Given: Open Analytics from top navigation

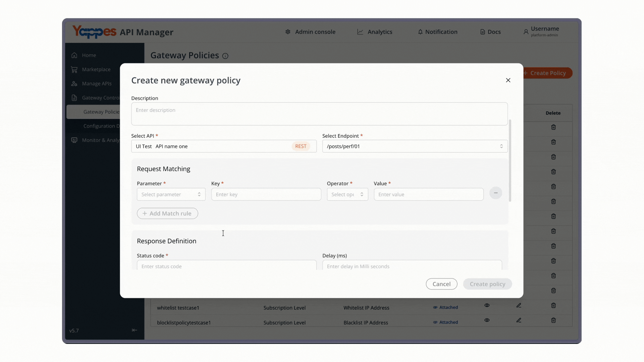Looking at the screenshot, I should click(375, 32).
